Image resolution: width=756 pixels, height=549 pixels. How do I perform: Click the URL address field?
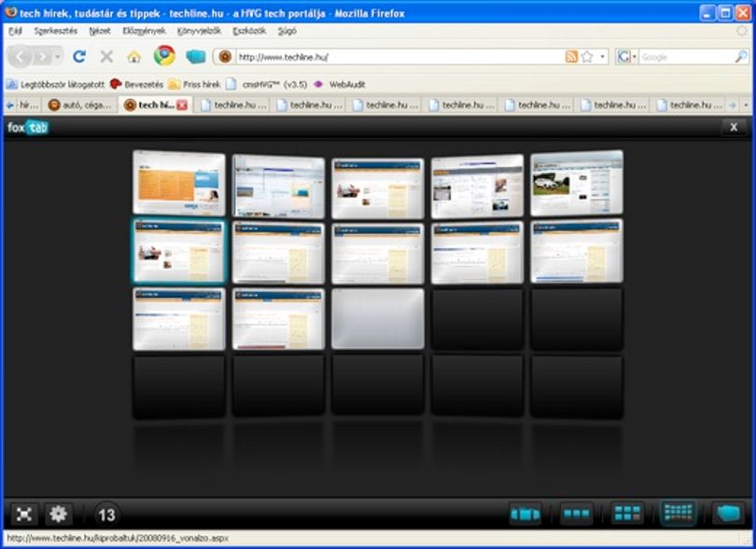(x=400, y=57)
